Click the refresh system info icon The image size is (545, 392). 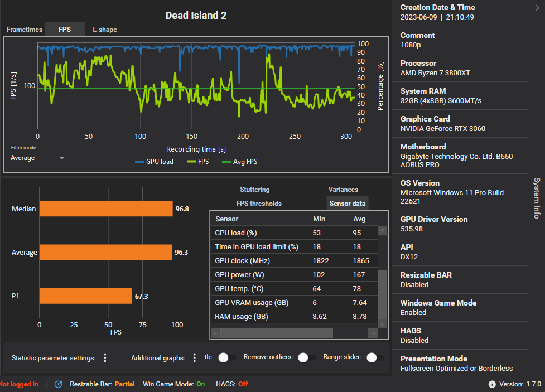point(59,384)
